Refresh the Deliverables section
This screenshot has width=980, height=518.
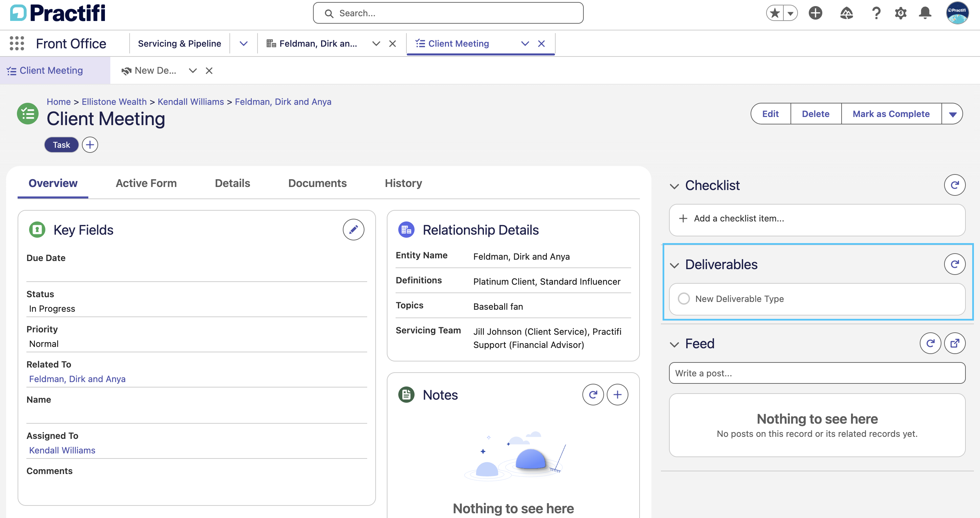pyautogui.click(x=955, y=264)
